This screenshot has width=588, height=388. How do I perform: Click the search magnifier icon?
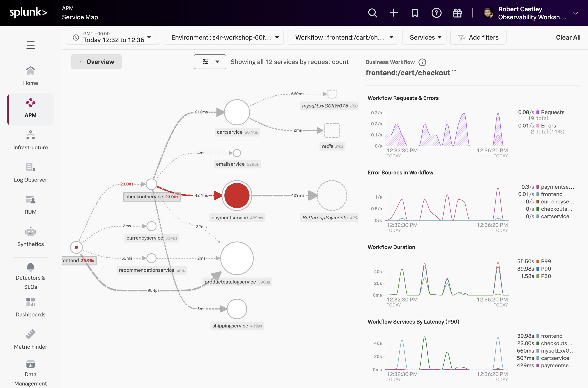pos(372,13)
